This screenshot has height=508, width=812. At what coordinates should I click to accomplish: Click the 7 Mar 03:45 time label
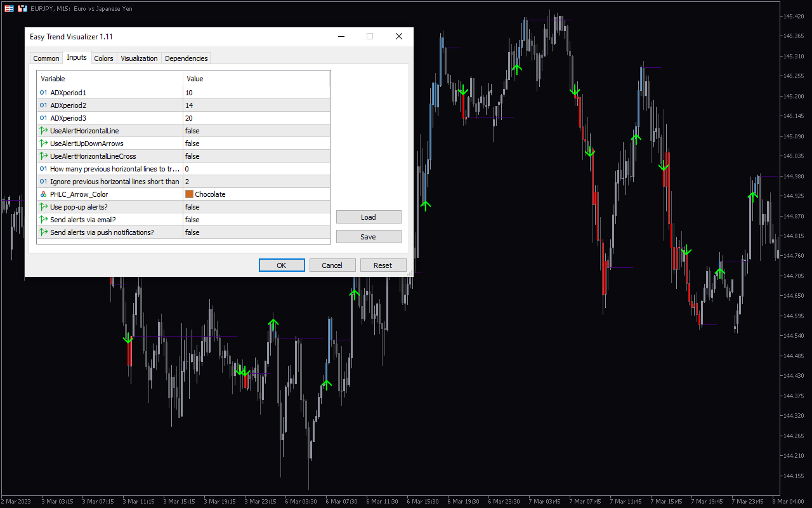pyautogui.click(x=544, y=501)
